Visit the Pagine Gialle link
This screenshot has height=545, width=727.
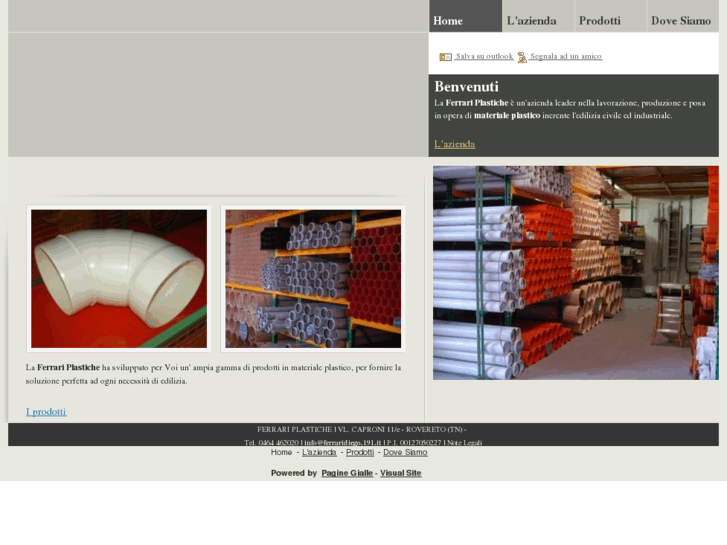pyautogui.click(x=347, y=473)
